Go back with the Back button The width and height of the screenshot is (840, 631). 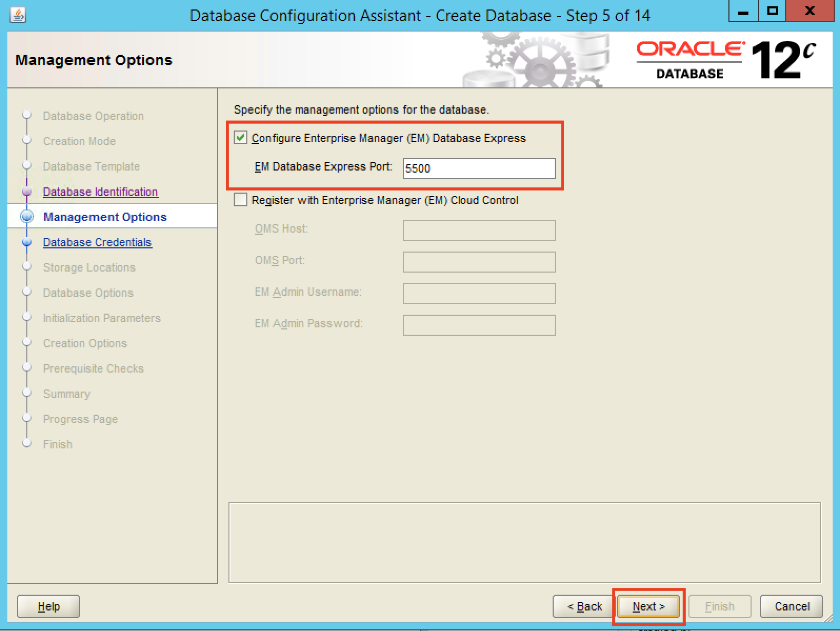click(x=584, y=606)
